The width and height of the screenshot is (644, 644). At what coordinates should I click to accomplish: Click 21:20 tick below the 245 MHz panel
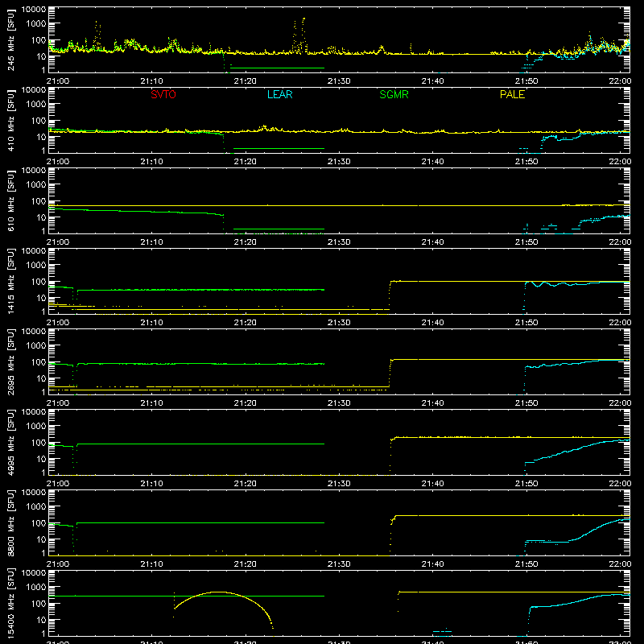246,81
